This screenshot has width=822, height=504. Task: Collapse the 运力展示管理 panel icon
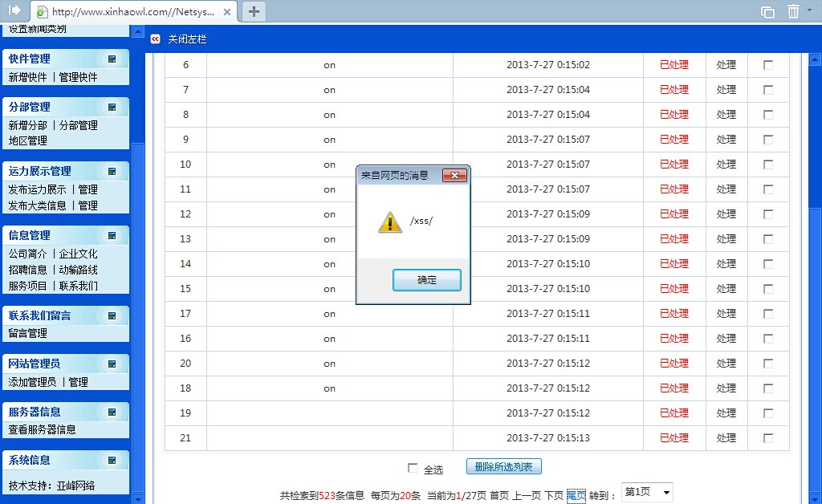[x=112, y=171]
